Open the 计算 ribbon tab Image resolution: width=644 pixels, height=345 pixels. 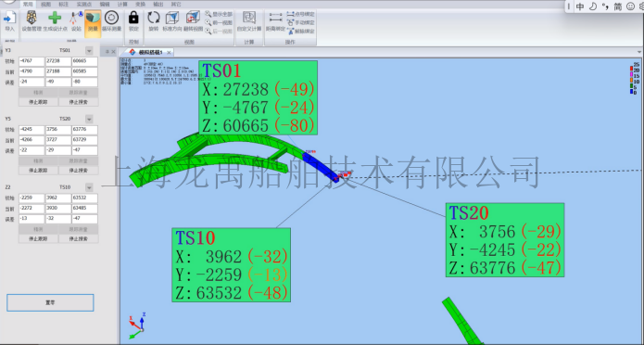[x=122, y=4]
